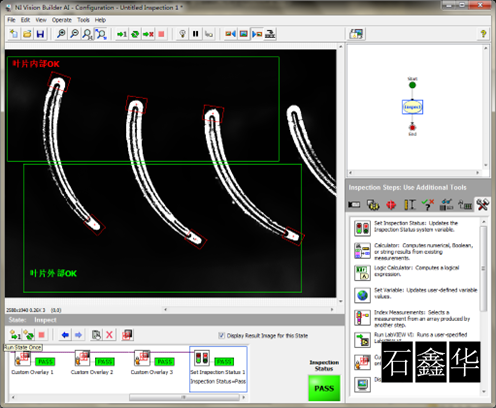Select the Set Inspection Status 1 step
496x408 pixels.
[218, 369]
